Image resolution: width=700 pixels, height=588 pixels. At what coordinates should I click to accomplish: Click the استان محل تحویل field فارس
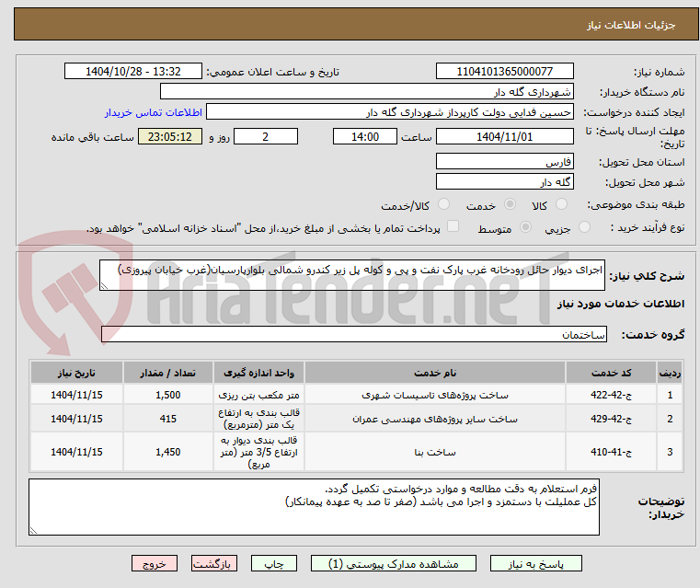(x=504, y=162)
